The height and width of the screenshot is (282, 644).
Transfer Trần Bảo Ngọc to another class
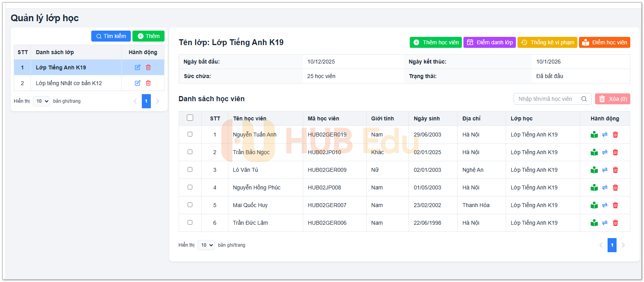coord(605,152)
